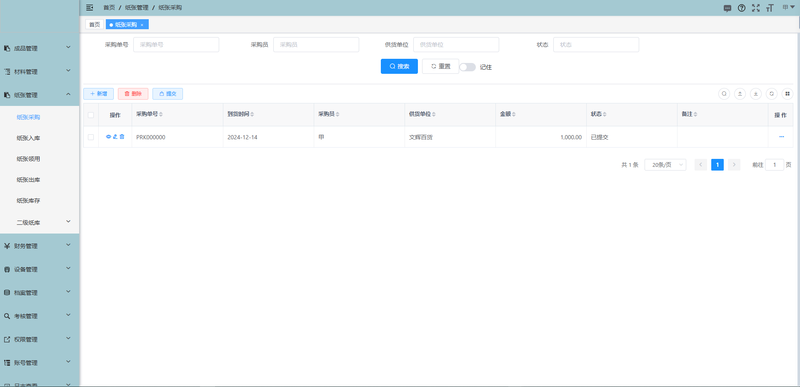
Task: Open the help question mark icon
Action: 742,8
